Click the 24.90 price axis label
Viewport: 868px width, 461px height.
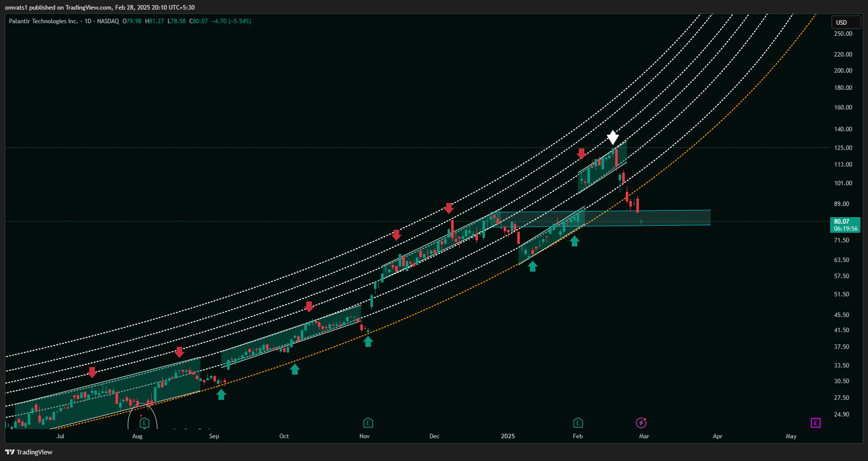tap(841, 415)
